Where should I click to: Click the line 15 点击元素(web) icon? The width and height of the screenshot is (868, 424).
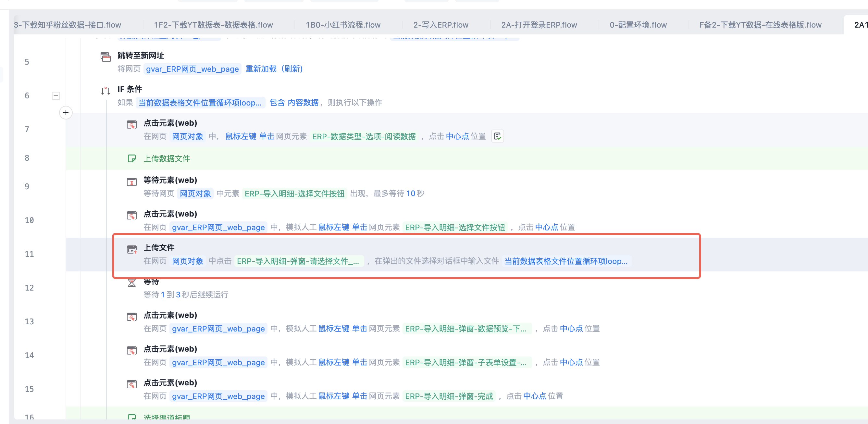pyautogui.click(x=132, y=384)
